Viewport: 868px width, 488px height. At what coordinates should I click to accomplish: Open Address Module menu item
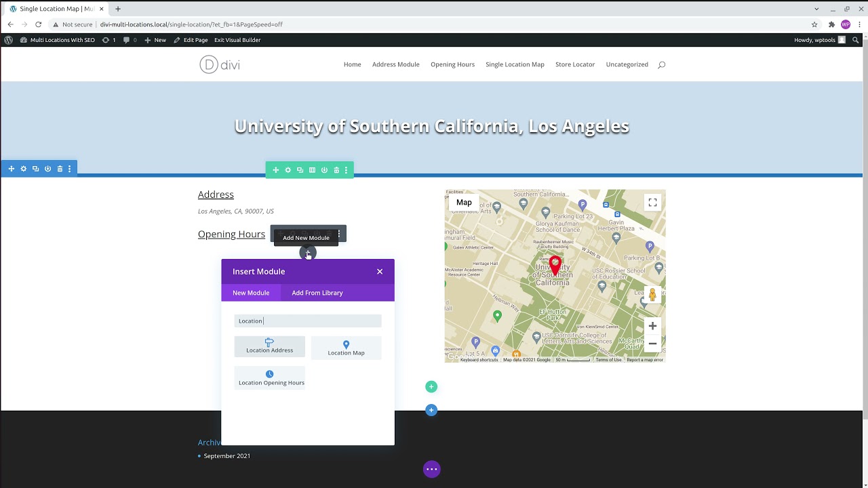396,64
